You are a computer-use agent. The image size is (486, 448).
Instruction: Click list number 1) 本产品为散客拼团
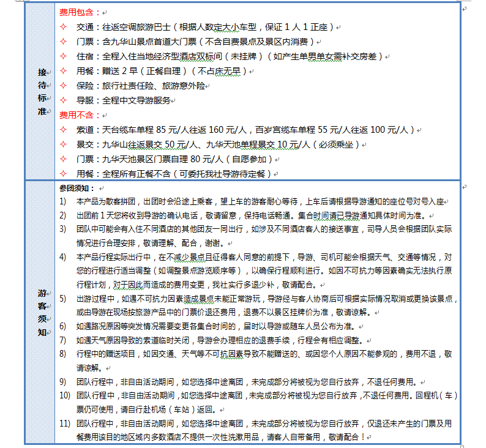[62, 202]
